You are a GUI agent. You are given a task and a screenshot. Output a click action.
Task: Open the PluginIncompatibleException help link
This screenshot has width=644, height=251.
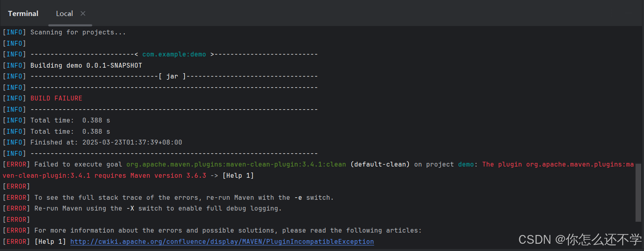[222, 241]
